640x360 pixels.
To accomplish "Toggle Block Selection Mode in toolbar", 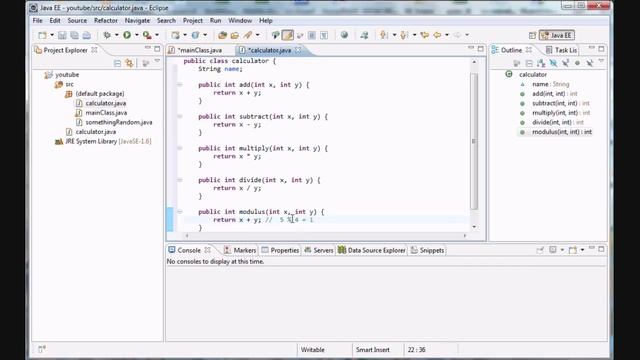I will tap(312, 35).
